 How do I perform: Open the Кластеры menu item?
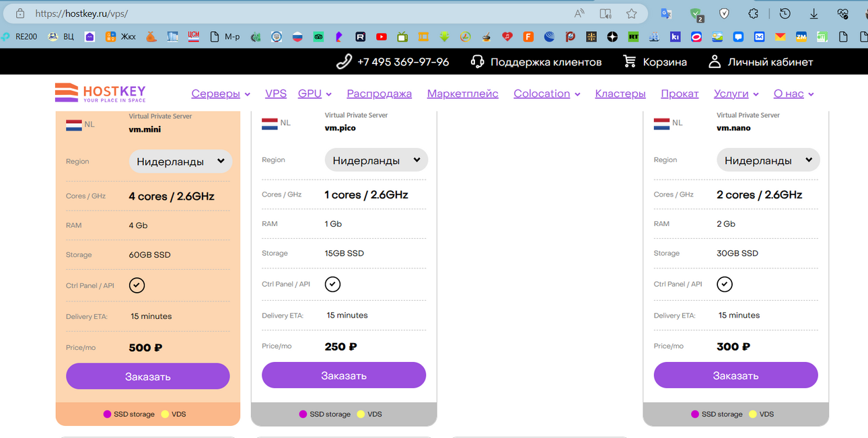[620, 94]
